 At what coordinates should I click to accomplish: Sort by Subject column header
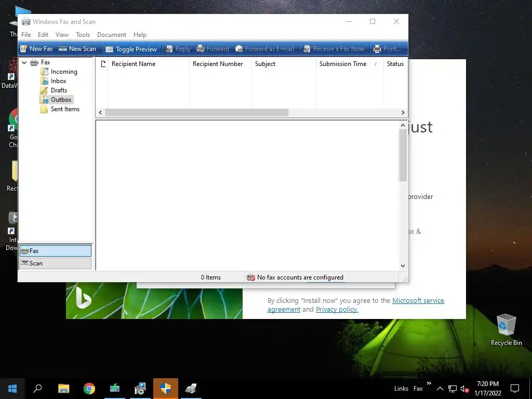[284, 64]
